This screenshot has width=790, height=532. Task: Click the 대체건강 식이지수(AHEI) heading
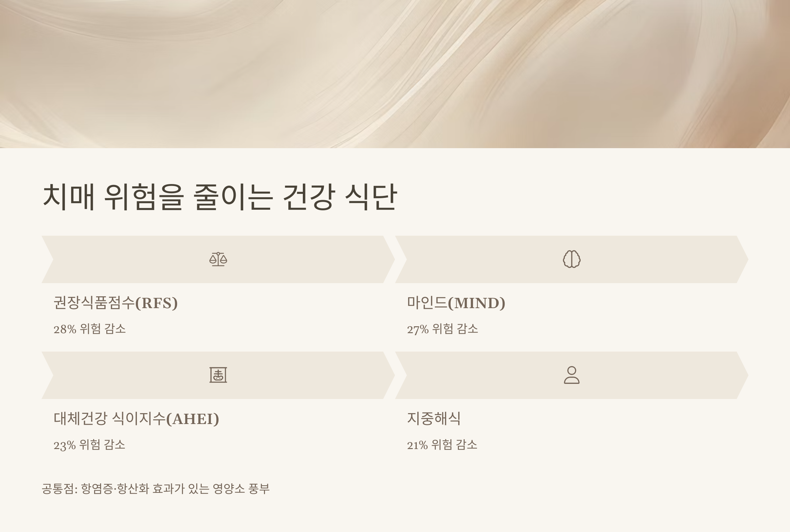[136, 418]
